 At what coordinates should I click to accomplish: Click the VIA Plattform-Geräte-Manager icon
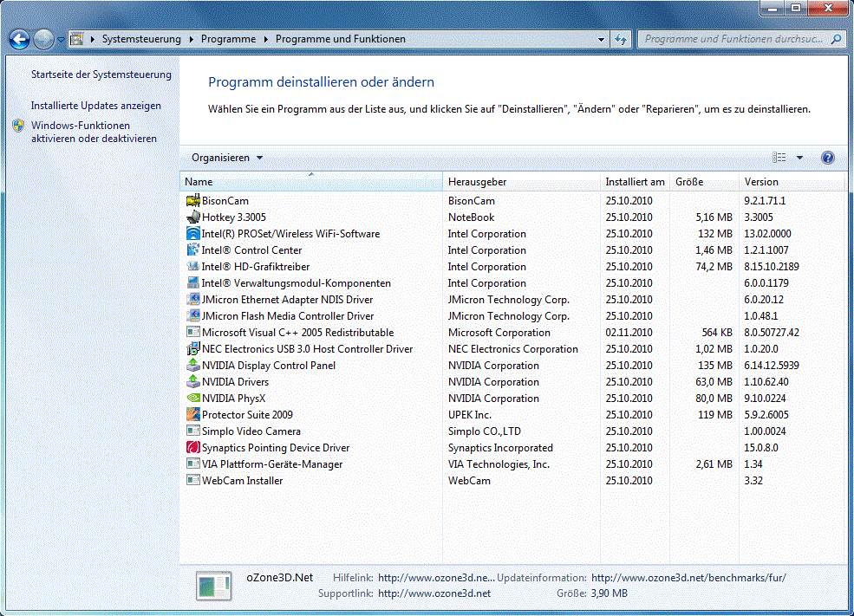click(x=192, y=464)
